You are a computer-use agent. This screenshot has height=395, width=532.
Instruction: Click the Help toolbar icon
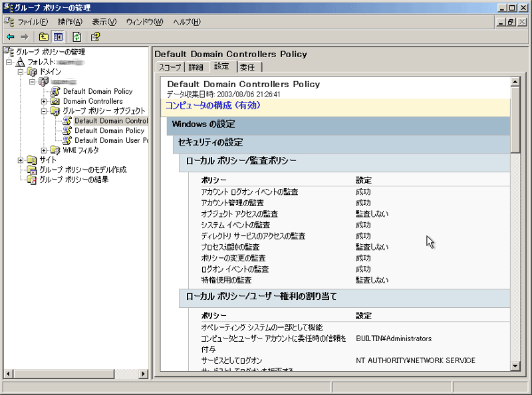tap(95, 37)
